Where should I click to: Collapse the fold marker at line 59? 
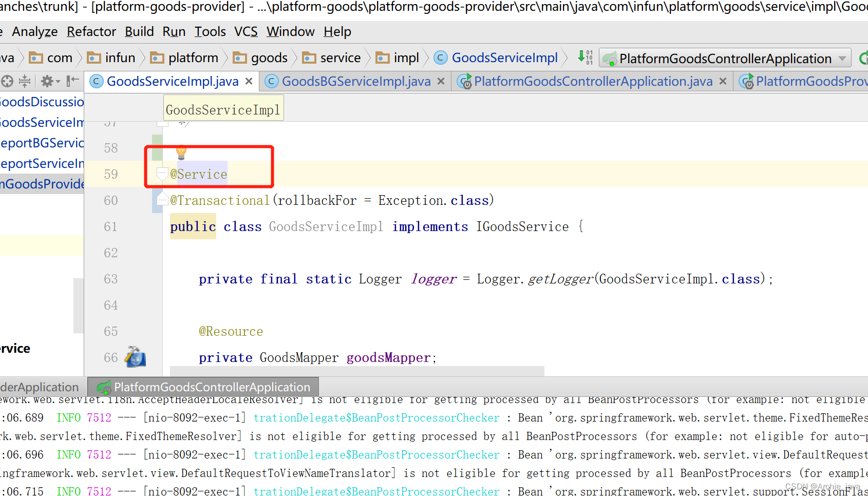pos(162,174)
